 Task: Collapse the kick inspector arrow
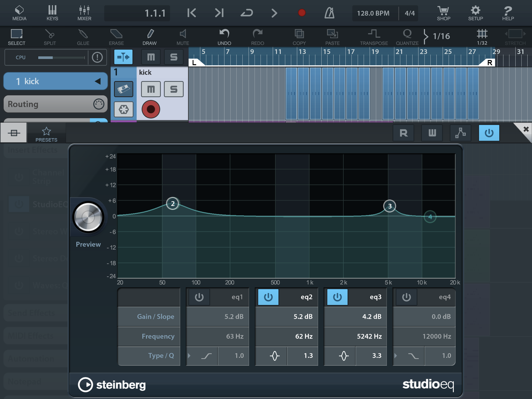point(98,81)
